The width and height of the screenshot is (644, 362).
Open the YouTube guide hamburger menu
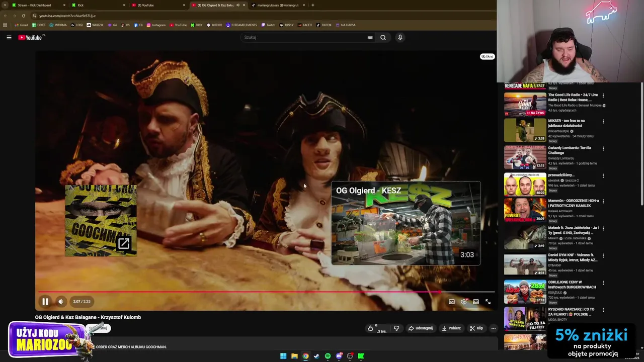9,37
